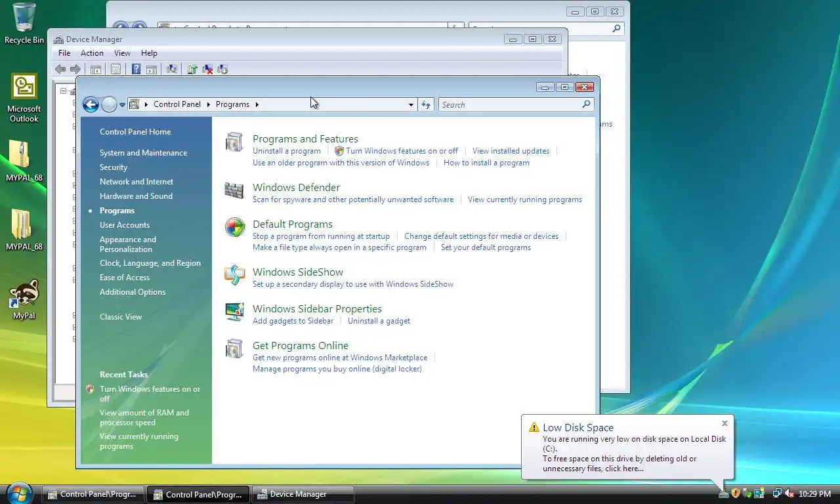840x504 pixels.
Task: Switch to Device Manager taskbar button
Action: (x=303, y=494)
